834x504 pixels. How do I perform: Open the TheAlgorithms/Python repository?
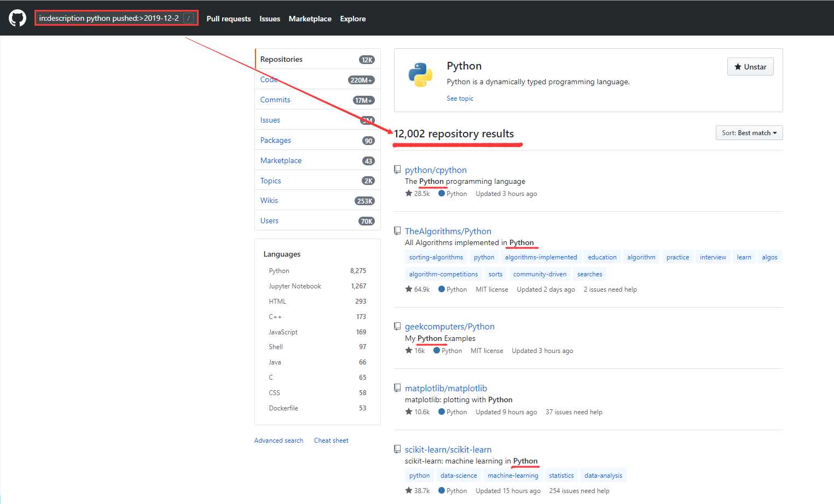tap(448, 231)
